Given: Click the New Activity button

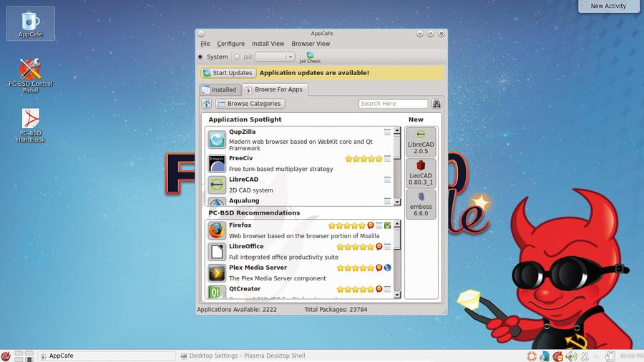Looking at the screenshot, I should (609, 6).
